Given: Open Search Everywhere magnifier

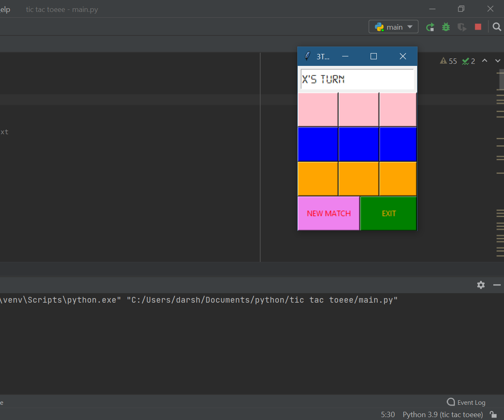Looking at the screenshot, I should pos(497,26).
